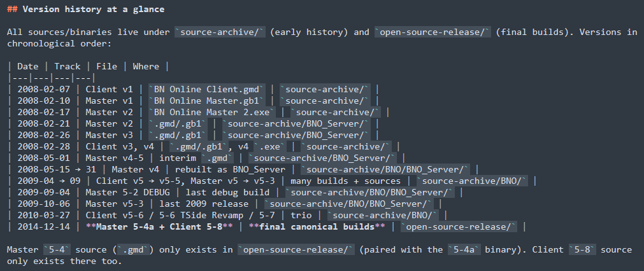Click the `source-archive/` code span in intro sentence
Image resolution: width=644 pixels, height=271 pixels.
pos(220,32)
